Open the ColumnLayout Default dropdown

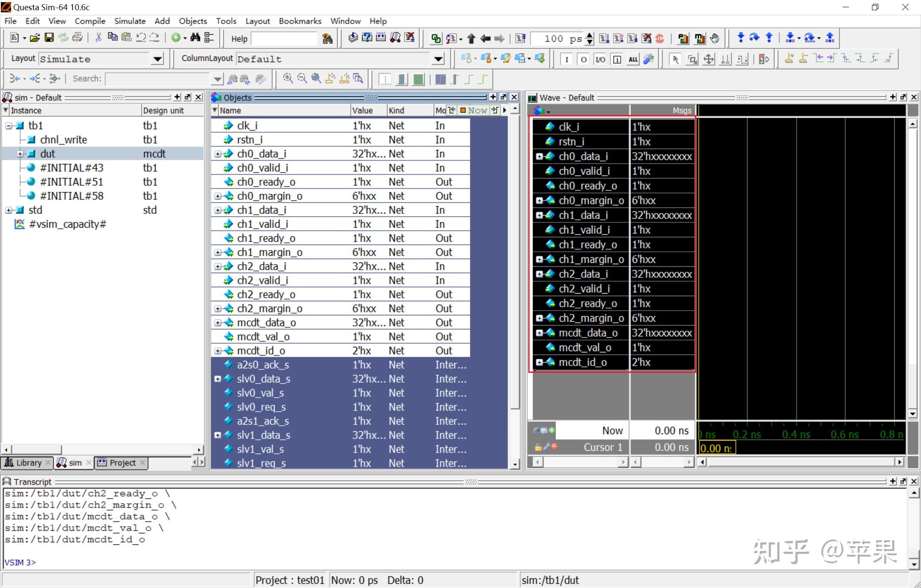(438, 59)
